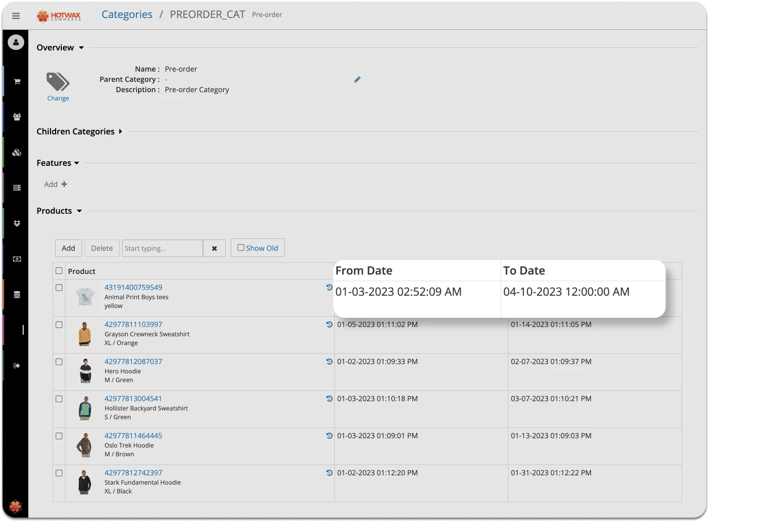Click the Stark Fundamental Hoodie thumbnail
This screenshot has width=764, height=532.
point(84,482)
